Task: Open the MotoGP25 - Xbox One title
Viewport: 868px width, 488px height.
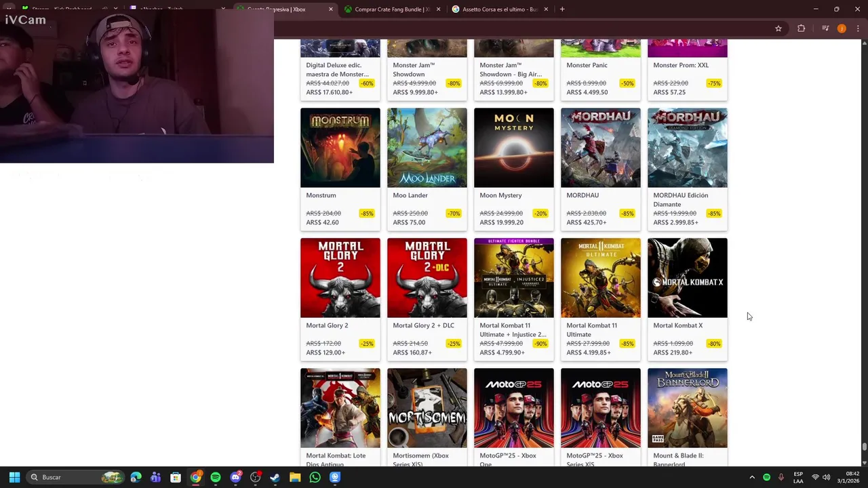Action: pos(508,460)
